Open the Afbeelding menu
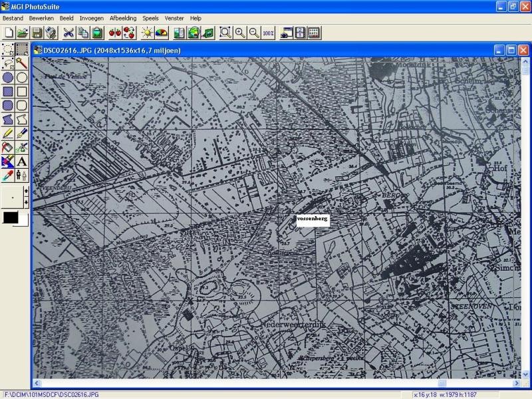 pyautogui.click(x=123, y=18)
